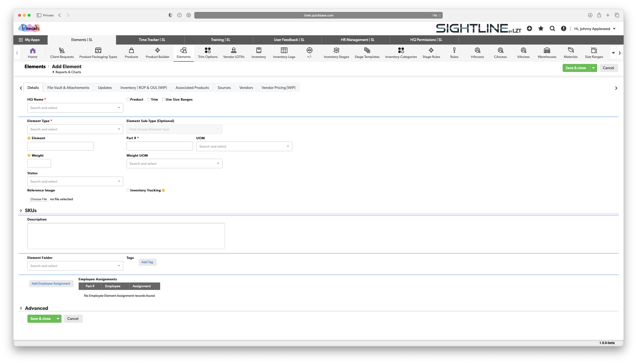Open the Element Type dropdown
The height and width of the screenshot is (364, 637).
75,129
